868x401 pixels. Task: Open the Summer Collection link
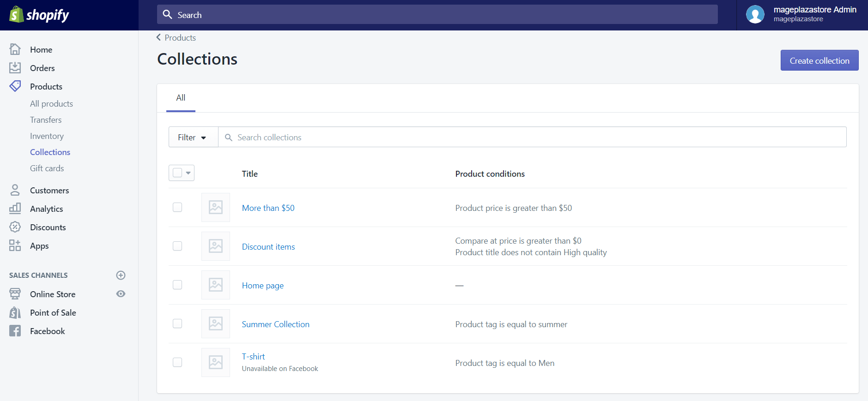point(275,324)
